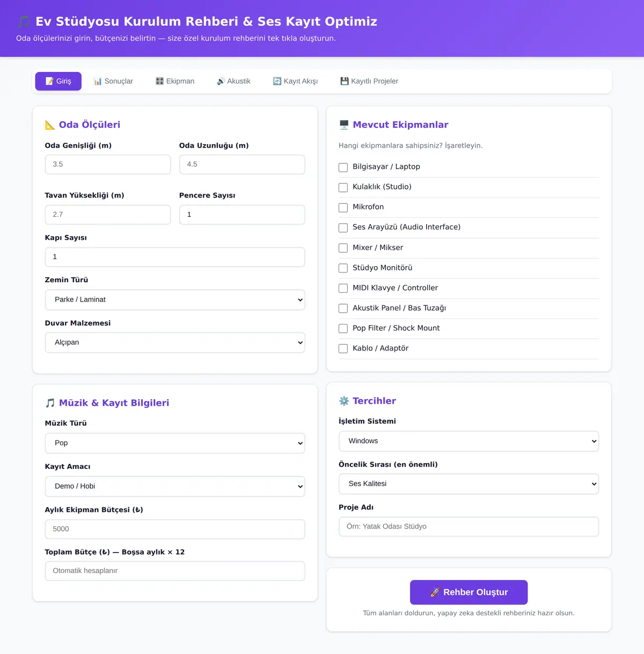Click the Proje Adı text field
644x654 pixels.
point(469,526)
